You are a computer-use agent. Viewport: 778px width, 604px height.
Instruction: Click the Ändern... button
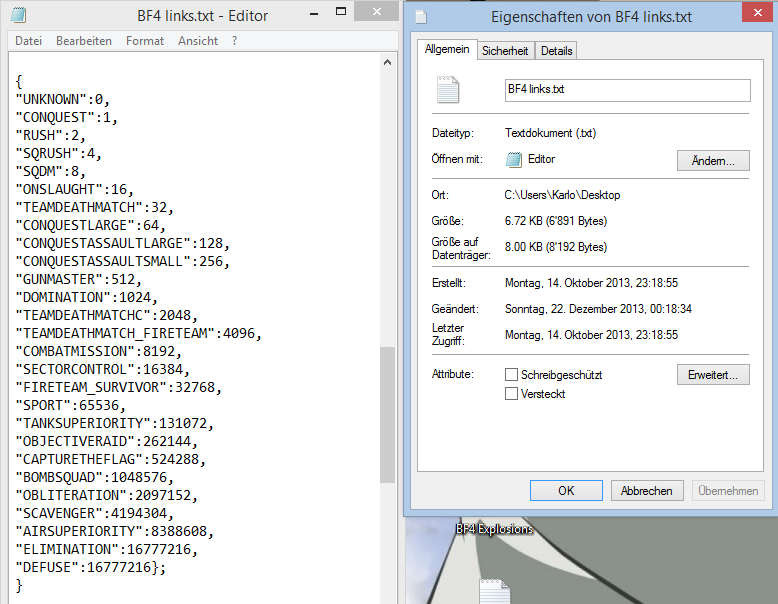[x=713, y=161]
